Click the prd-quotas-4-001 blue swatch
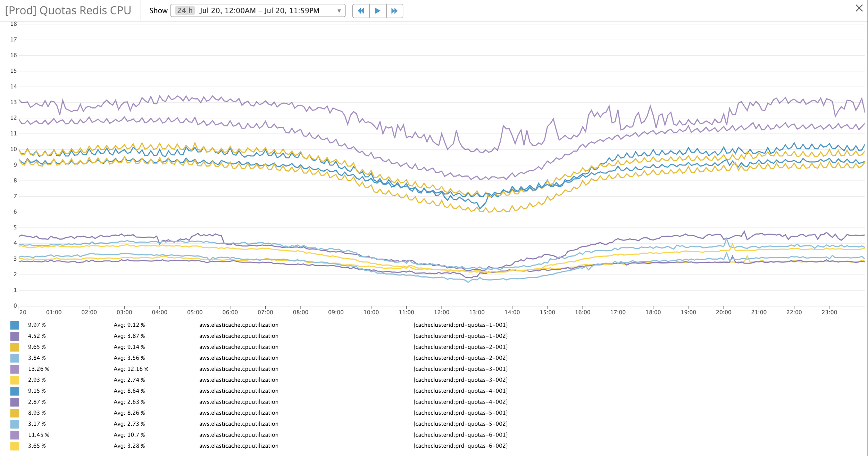The width and height of the screenshot is (868, 456). coord(15,391)
